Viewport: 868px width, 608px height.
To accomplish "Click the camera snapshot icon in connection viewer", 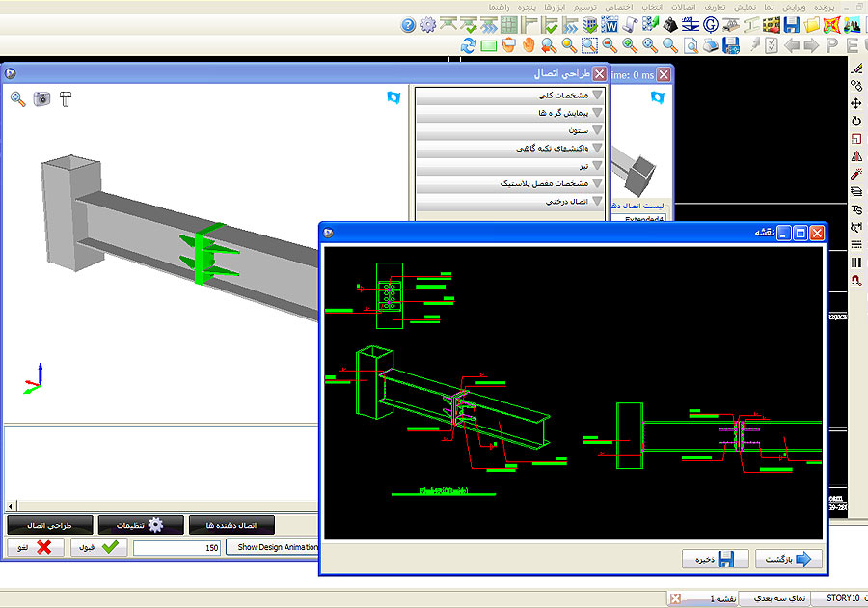I will pos(41,98).
